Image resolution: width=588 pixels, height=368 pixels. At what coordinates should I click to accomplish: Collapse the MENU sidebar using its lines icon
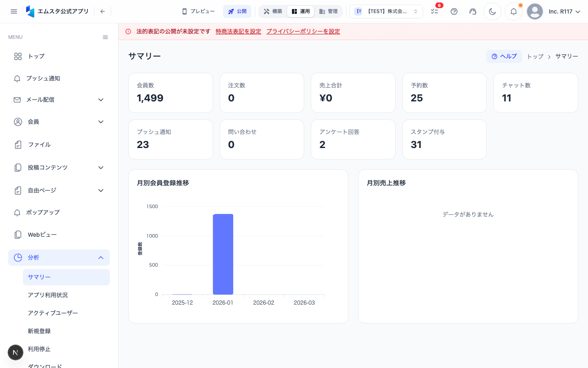[105, 37]
